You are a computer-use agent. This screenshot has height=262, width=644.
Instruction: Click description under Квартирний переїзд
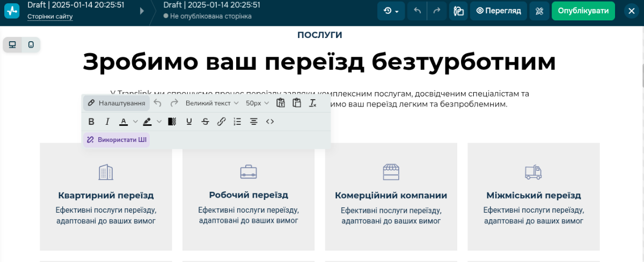click(x=106, y=215)
